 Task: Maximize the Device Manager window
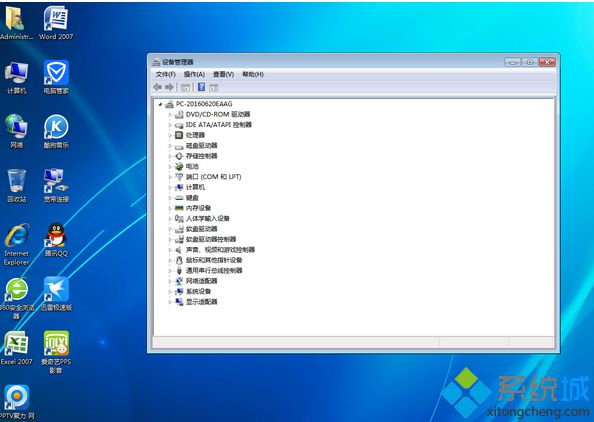pos(530,62)
